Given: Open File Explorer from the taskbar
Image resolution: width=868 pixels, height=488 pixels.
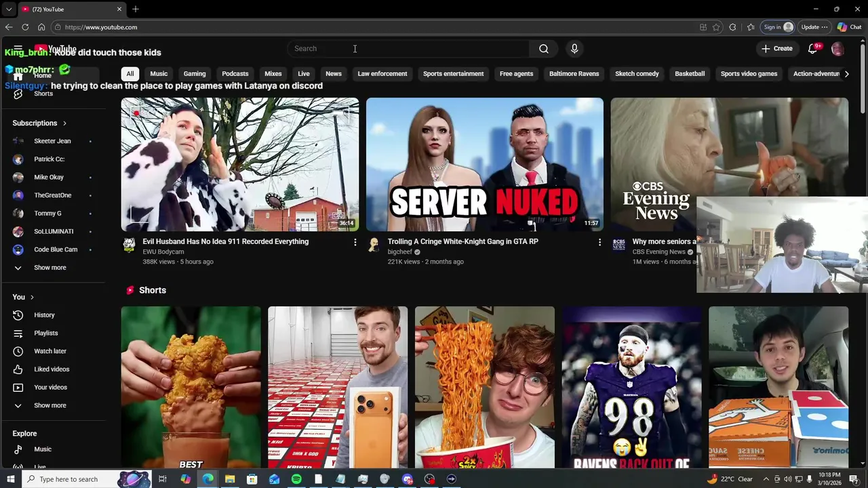Looking at the screenshot, I should [230, 479].
